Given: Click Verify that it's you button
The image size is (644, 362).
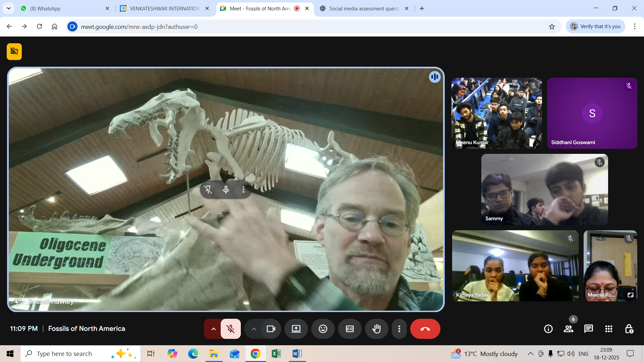Looking at the screenshot, I should tap(595, 26).
